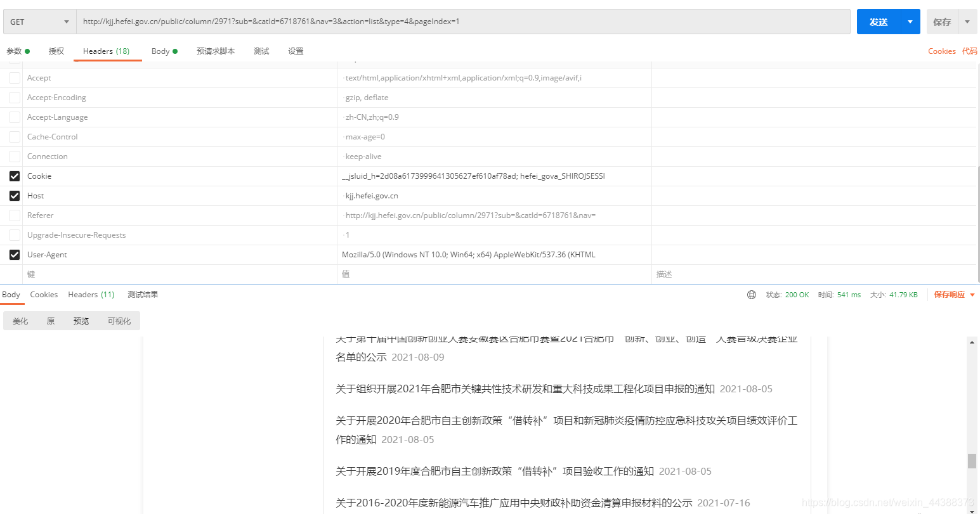Click the empty 值 input field
Image resolution: width=980 pixels, height=514 pixels.
(x=494, y=274)
